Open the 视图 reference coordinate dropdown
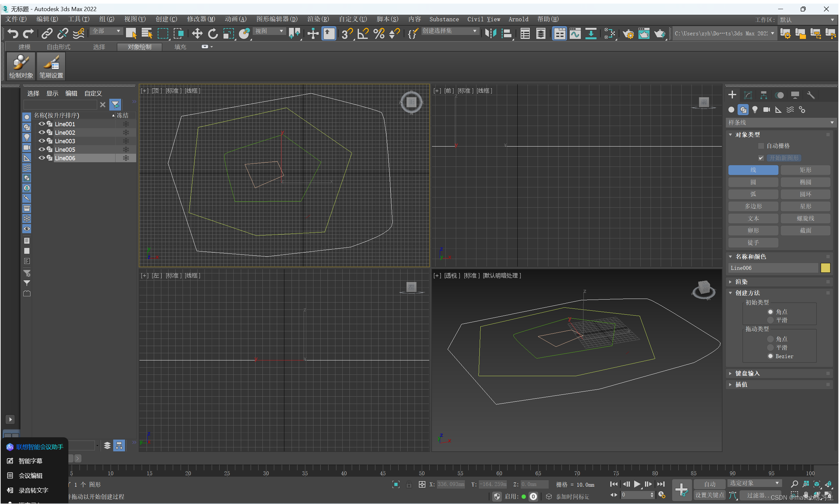The height and width of the screenshot is (504, 839). [269, 31]
